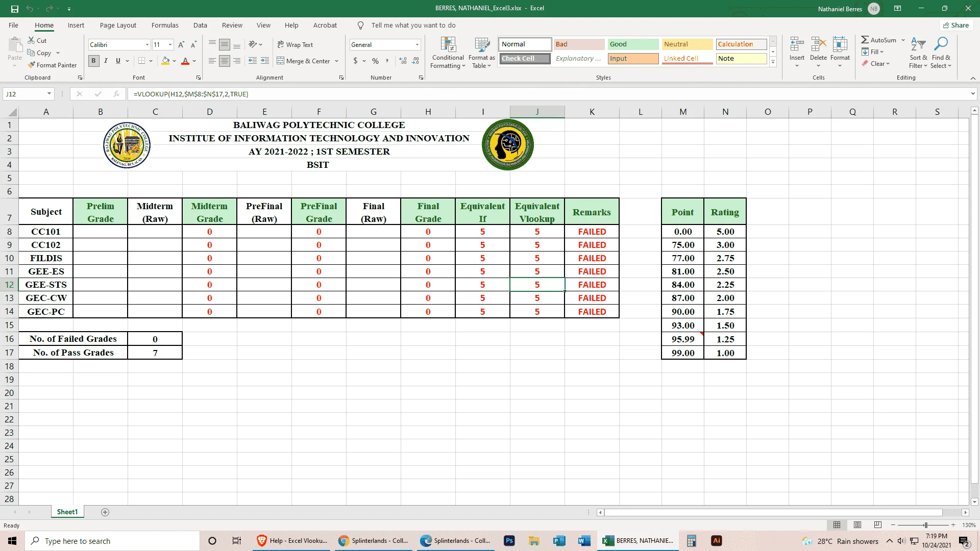Screen dimensions: 980x551
Task: Open Sort & Filter options
Action: 918,53
